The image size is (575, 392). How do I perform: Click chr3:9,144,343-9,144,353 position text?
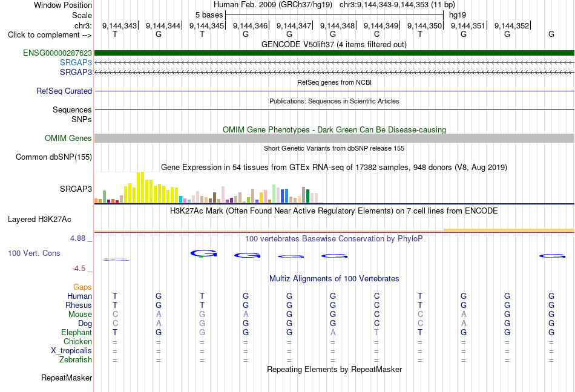point(397,5)
